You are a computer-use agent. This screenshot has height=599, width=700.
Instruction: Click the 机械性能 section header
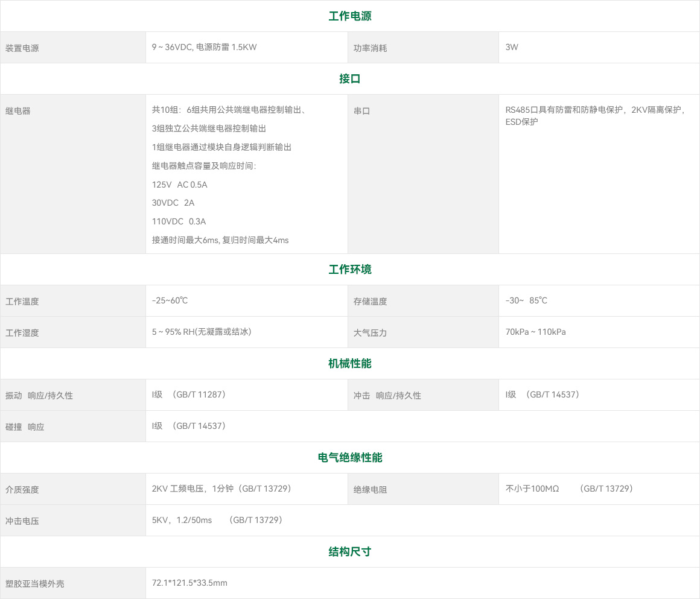(349, 364)
